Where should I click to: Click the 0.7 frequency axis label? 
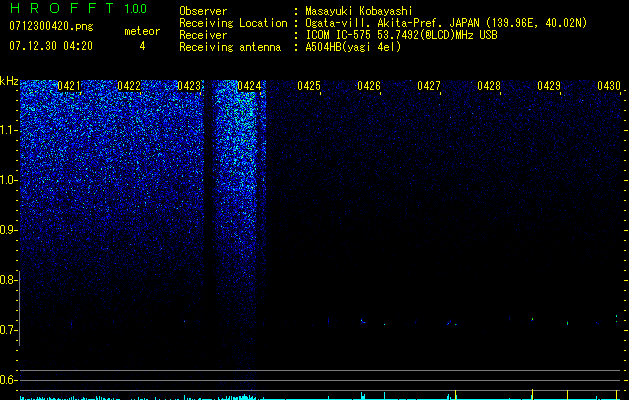(x=7, y=330)
